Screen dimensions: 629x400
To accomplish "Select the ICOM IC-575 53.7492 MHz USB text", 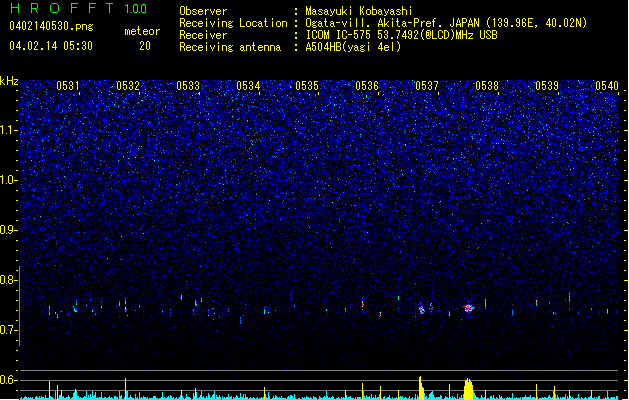I will point(402,35).
